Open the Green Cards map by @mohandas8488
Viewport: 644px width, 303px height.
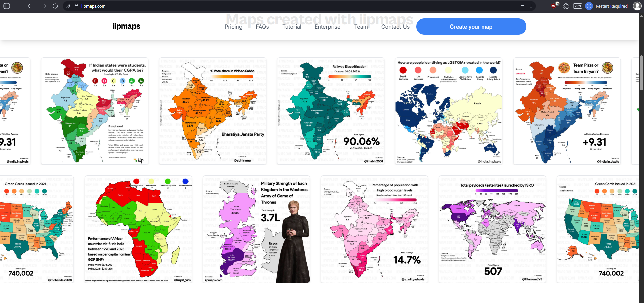(37, 229)
